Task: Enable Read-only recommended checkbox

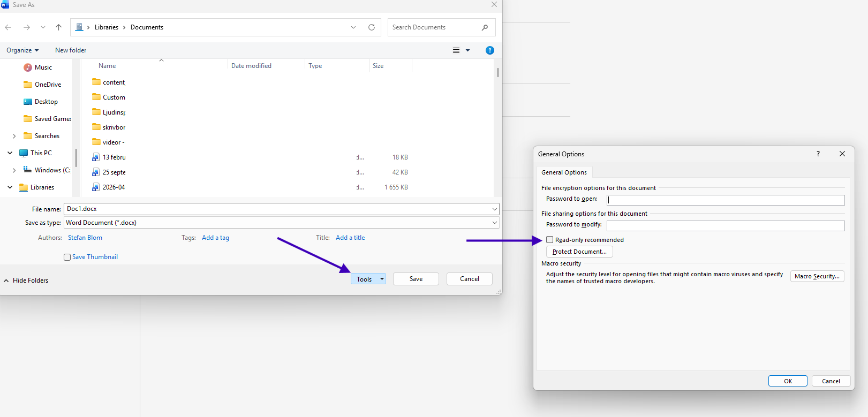Action: [x=549, y=240]
